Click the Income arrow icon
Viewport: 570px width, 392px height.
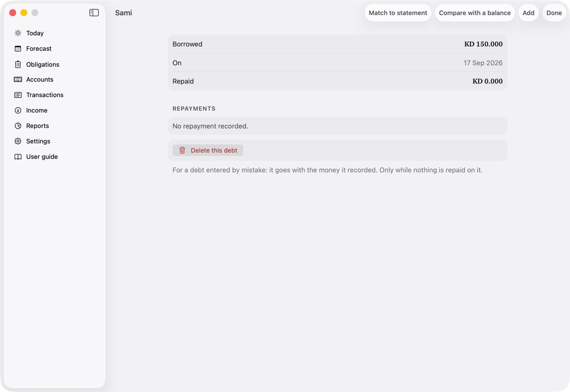pos(18,111)
